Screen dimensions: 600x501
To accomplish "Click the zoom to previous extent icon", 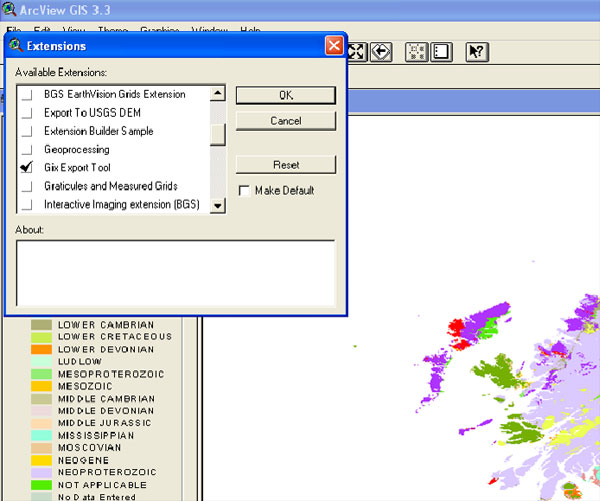I will click(x=381, y=52).
